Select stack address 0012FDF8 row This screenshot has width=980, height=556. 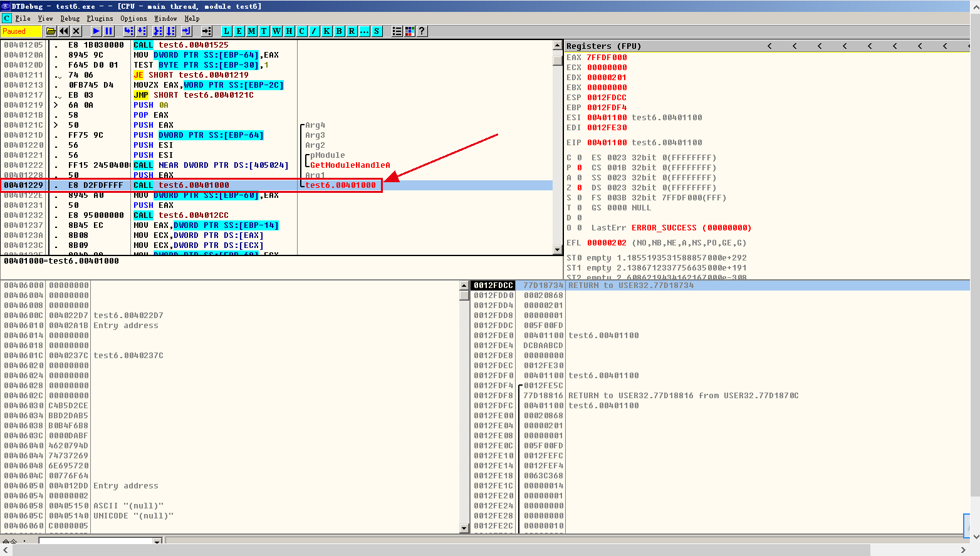click(721, 396)
